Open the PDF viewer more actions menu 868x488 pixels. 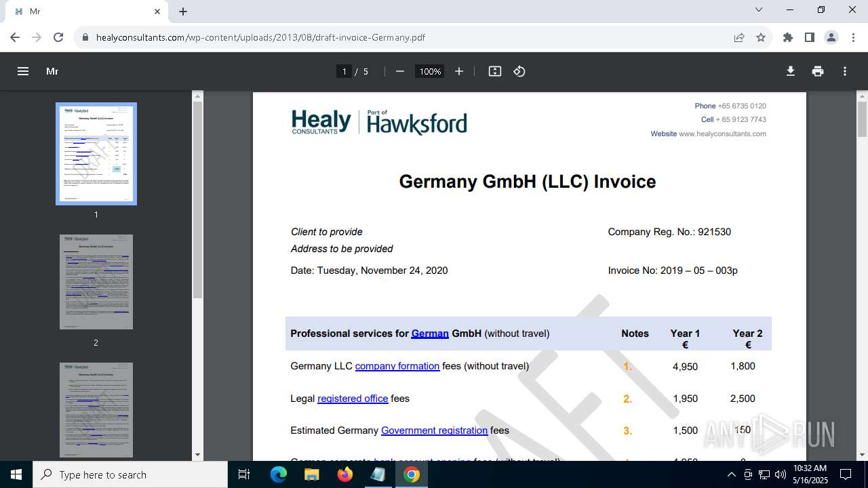(845, 71)
